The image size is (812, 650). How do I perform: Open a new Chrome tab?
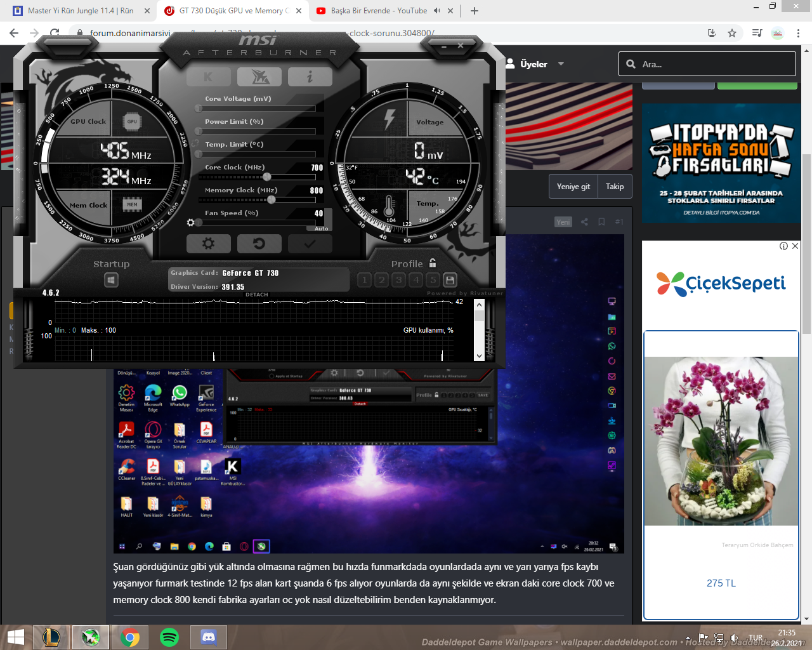tap(475, 11)
